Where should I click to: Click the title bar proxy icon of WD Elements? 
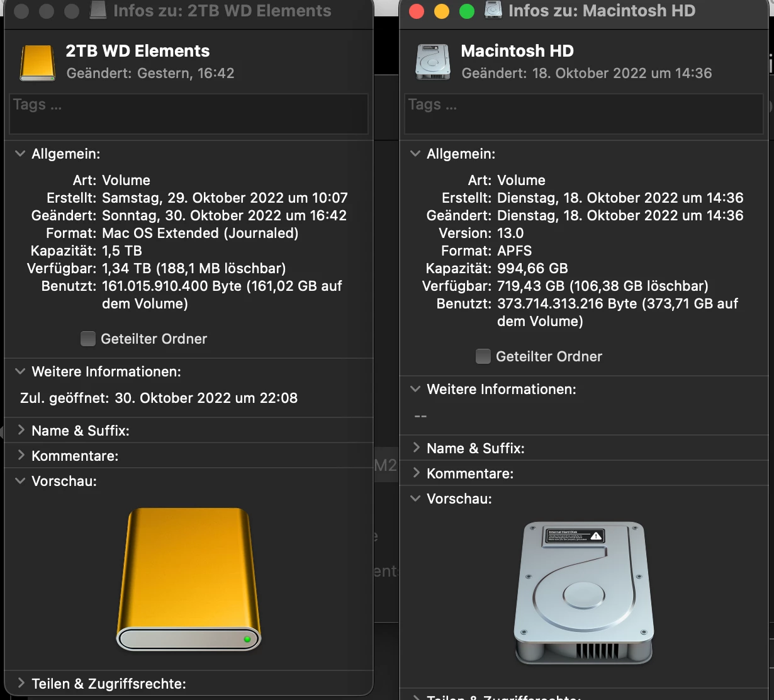pyautogui.click(x=98, y=11)
